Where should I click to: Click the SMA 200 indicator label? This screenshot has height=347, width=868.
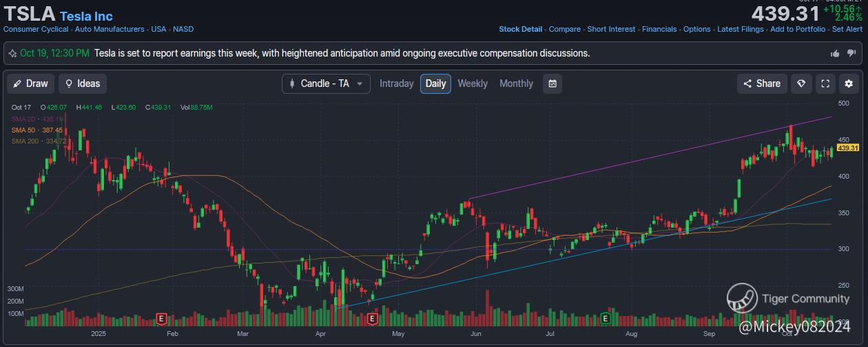point(40,141)
